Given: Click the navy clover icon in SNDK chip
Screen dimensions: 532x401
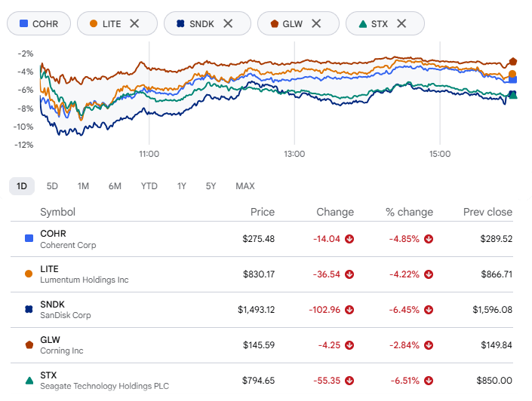Looking at the screenshot, I should (x=180, y=23).
